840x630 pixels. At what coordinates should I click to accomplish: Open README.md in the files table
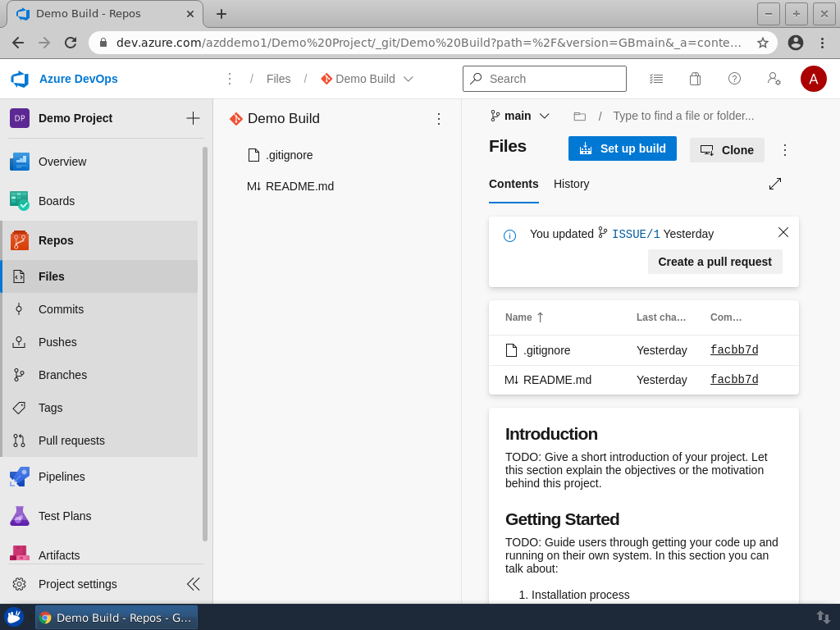[x=558, y=380]
